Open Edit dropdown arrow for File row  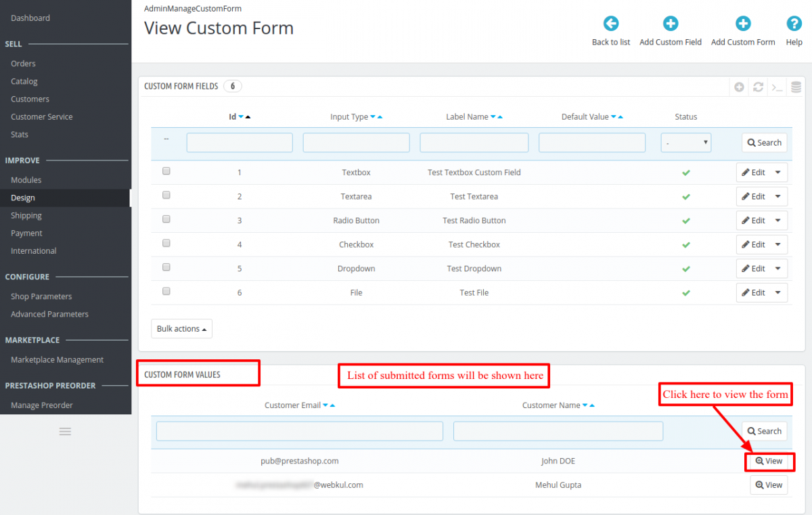coord(778,293)
